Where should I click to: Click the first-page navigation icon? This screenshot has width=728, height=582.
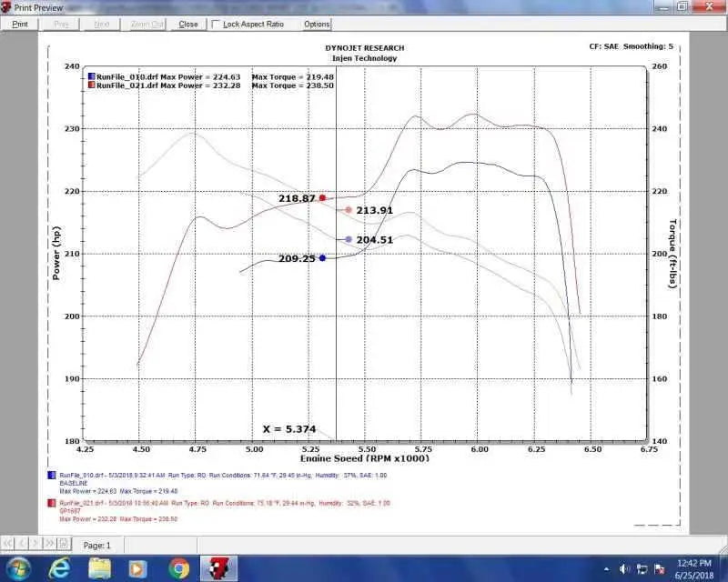coord(7,544)
